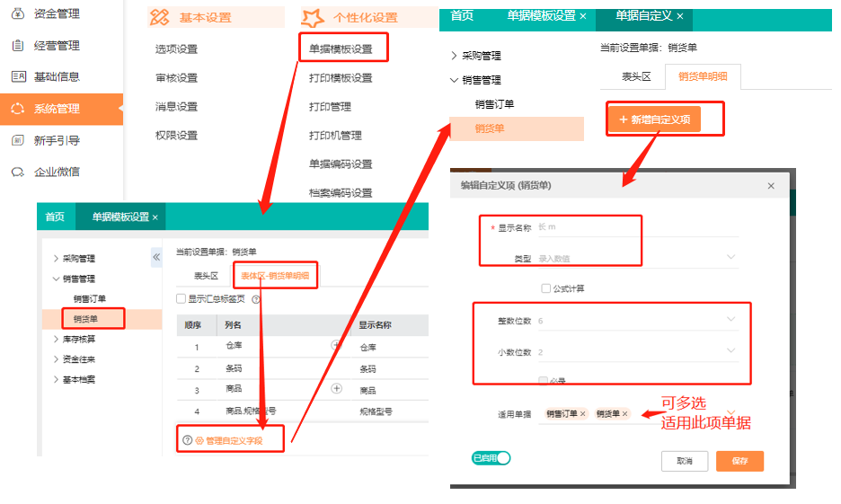841x504 pixels.
Task: Select 销售订单 in lower left tree
Action: 90,298
